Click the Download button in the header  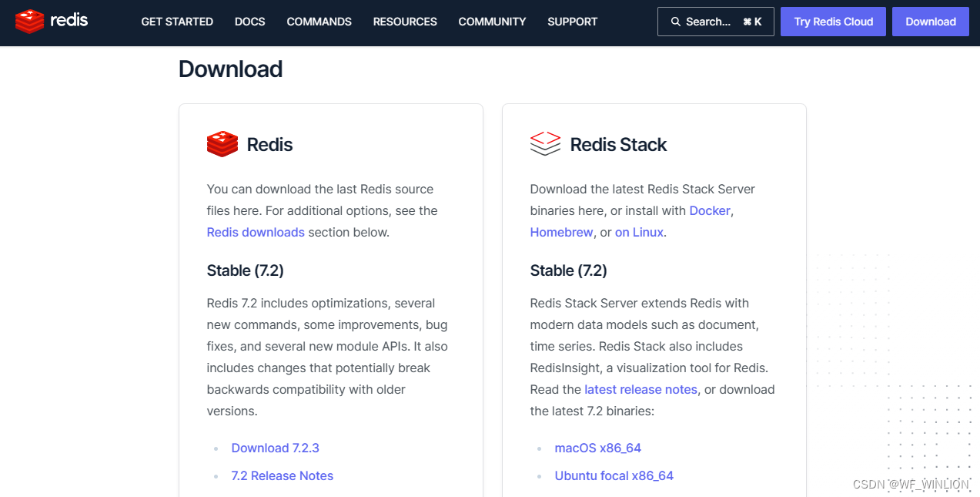coord(931,22)
